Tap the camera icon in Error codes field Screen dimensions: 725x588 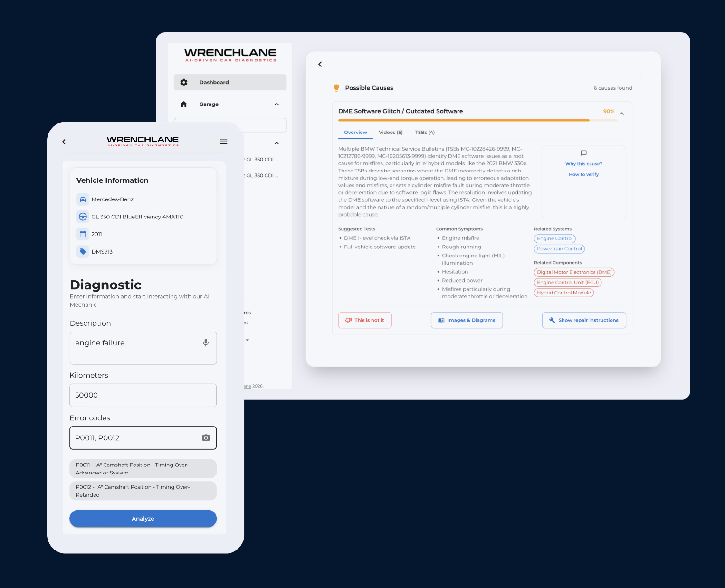click(206, 438)
